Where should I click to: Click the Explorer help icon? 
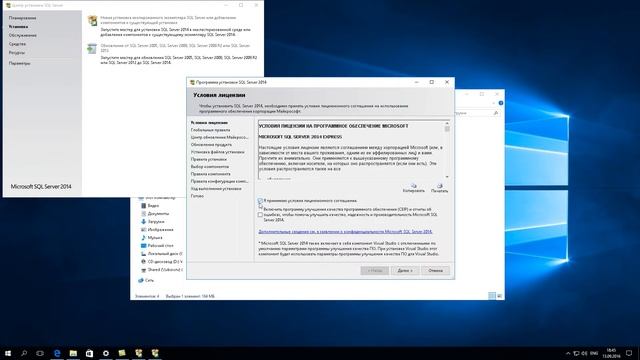coord(501,103)
